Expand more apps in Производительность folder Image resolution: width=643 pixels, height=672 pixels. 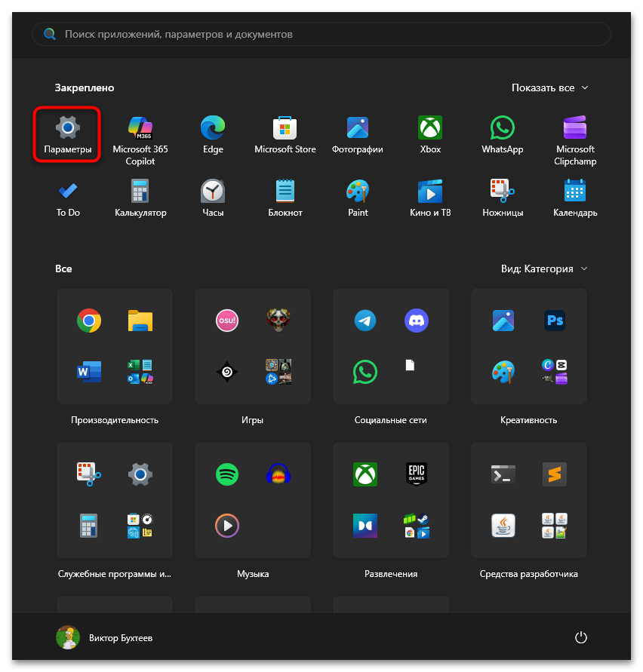click(140, 372)
